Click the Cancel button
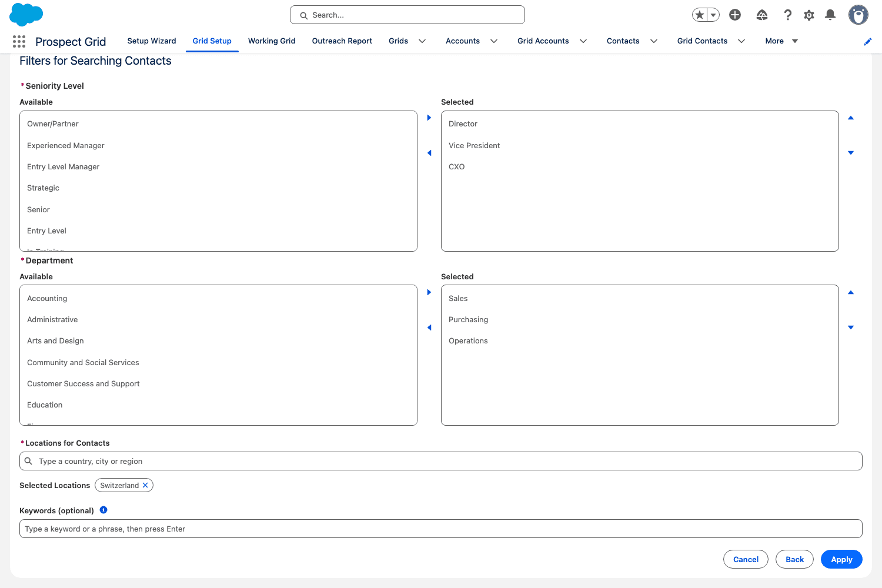The height and width of the screenshot is (588, 882). (746, 559)
